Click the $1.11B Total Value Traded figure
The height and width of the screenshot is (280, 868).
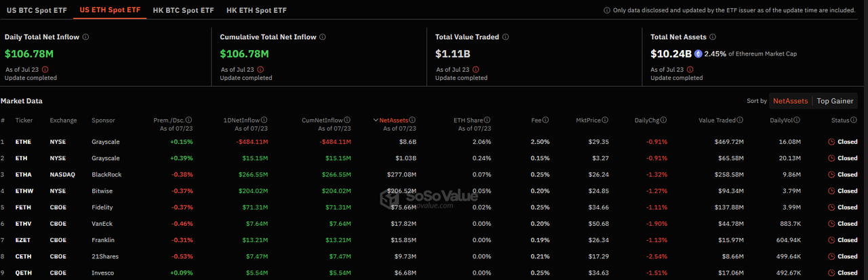pyautogui.click(x=452, y=54)
